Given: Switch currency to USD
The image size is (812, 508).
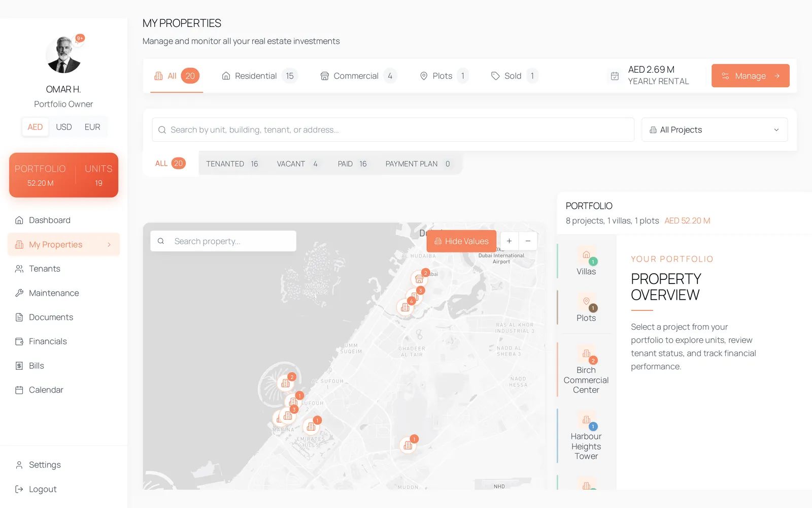Looking at the screenshot, I should tap(63, 127).
